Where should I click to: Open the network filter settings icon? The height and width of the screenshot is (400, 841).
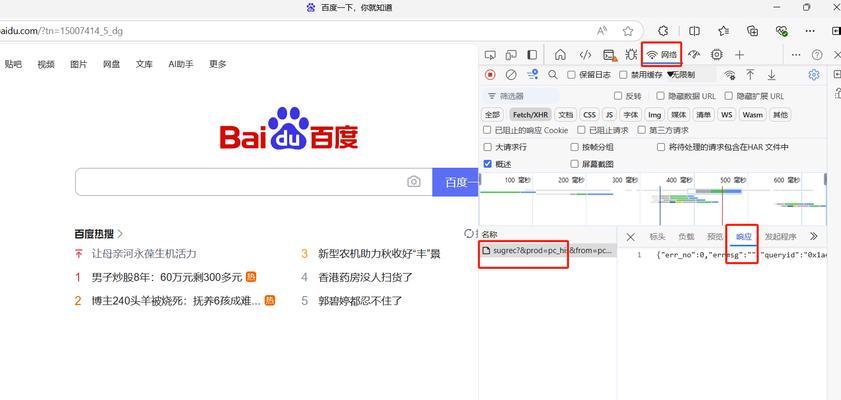[533, 75]
